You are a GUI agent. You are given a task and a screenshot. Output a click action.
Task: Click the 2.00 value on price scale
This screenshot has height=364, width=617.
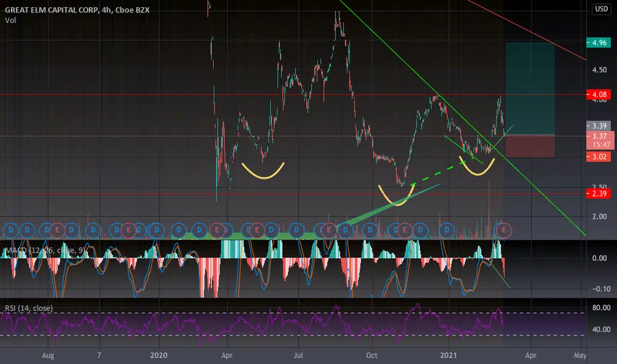click(x=599, y=216)
